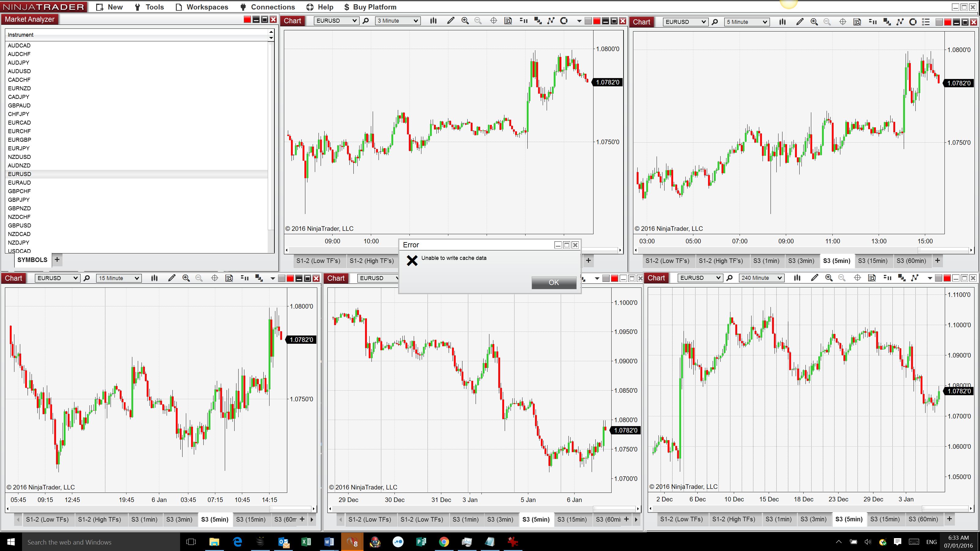This screenshot has height=551, width=980.
Task: Open instrument search magnifier on 5 Minute chart
Action: pos(715,22)
